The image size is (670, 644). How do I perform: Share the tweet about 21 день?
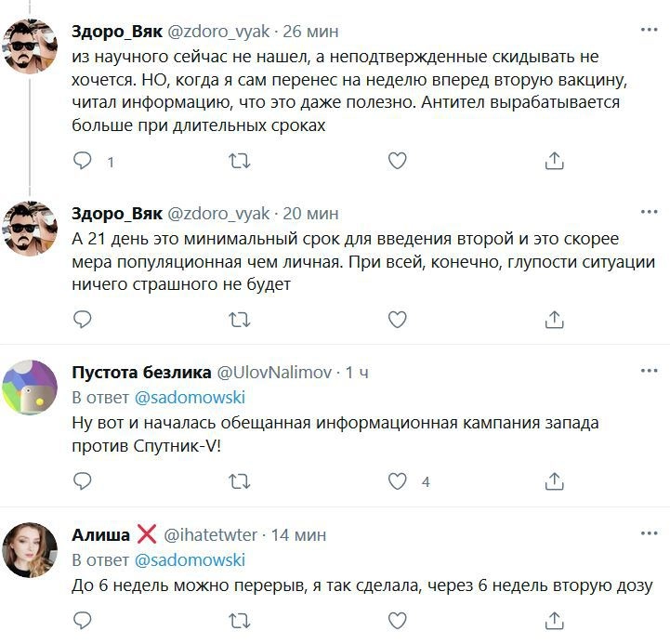tap(554, 320)
